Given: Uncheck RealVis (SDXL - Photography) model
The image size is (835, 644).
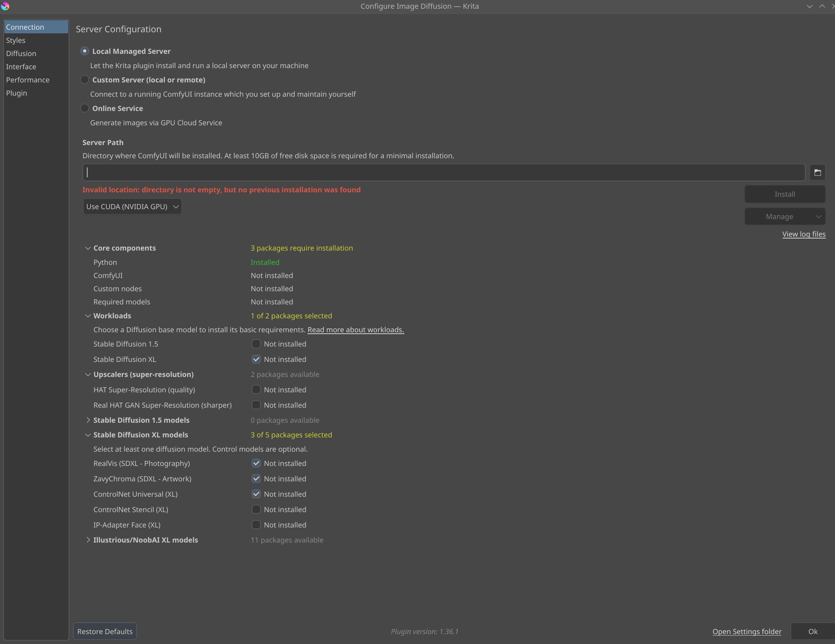Looking at the screenshot, I should [x=256, y=463].
